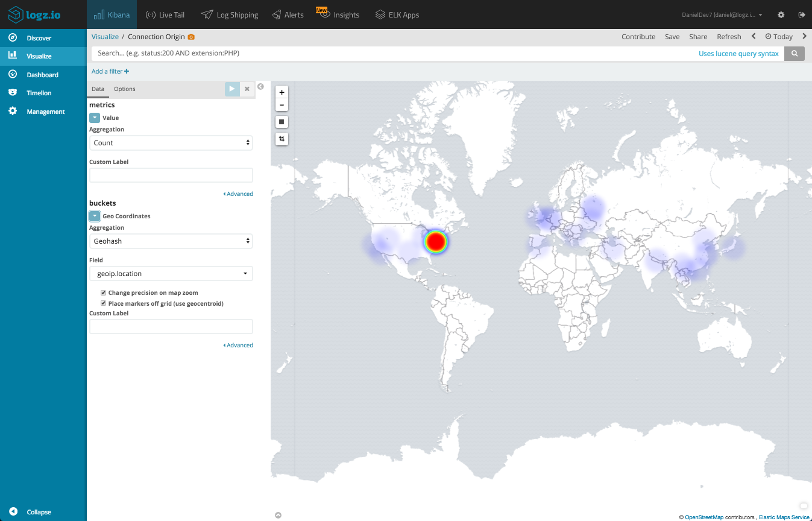Open the Geohash aggregation dropdown
Screen dimensions: 812x521
[x=171, y=241]
